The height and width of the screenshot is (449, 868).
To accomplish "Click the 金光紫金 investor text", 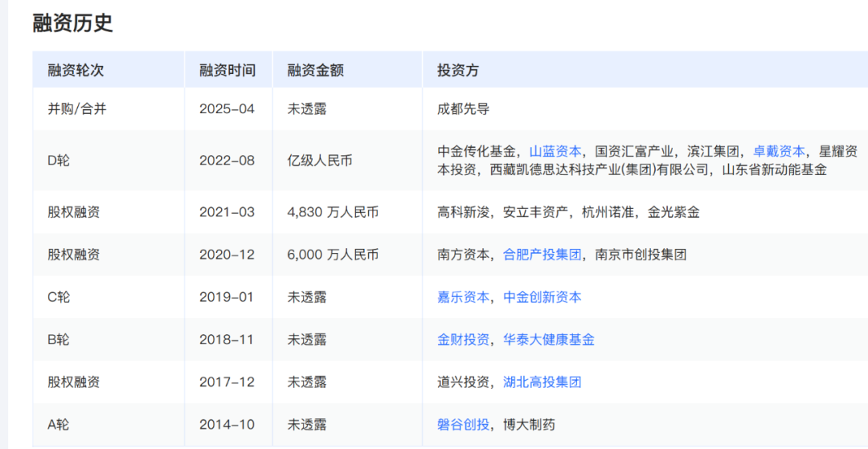I will (674, 212).
